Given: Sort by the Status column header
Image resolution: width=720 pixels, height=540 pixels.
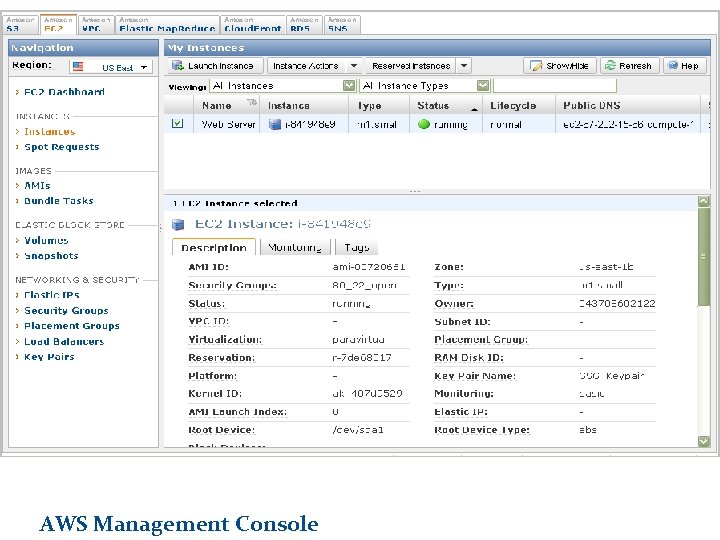Looking at the screenshot, I should click(x=446, y=106).
